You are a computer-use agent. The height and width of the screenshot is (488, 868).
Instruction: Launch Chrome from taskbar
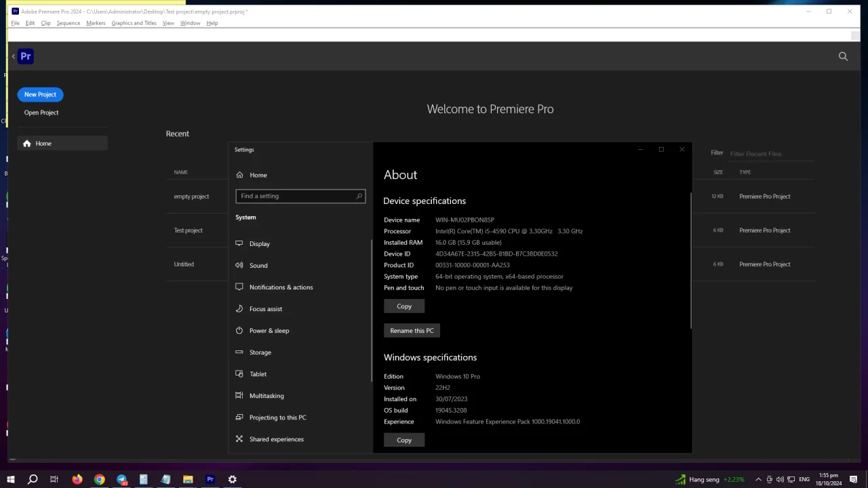(100, 479)
